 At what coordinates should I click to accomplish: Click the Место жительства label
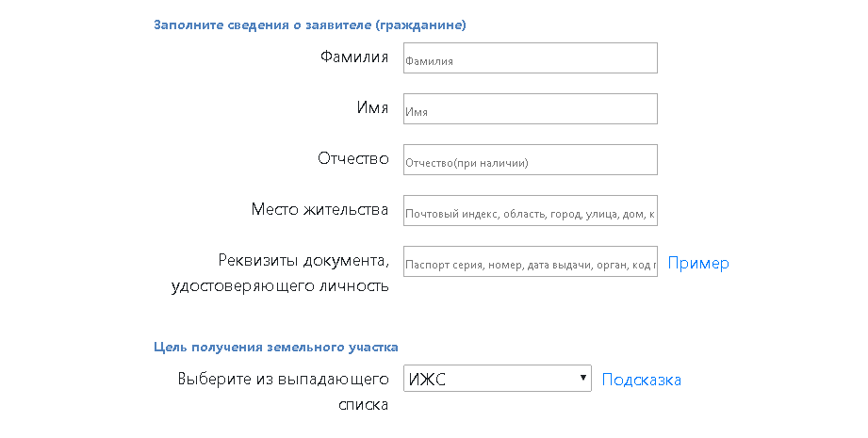[x=319, y=209]
